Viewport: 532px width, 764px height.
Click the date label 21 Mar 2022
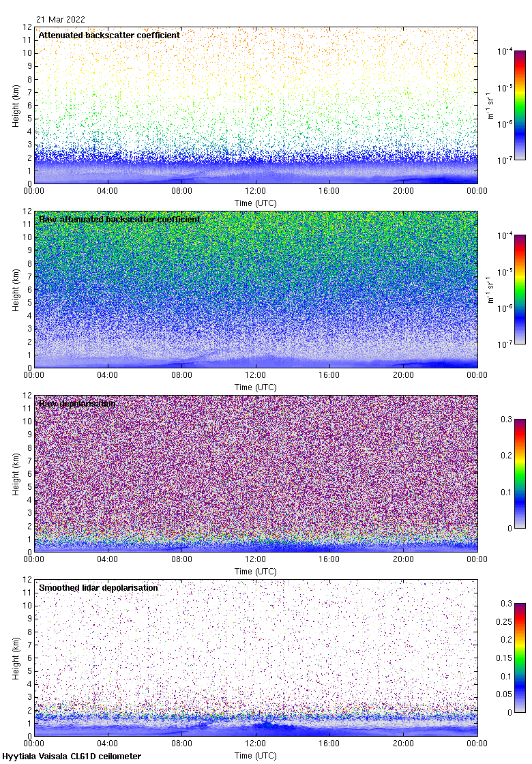click(x=61, y=20)
